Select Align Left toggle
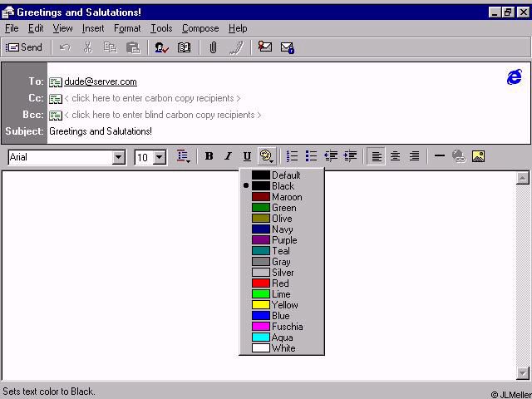The image size is (532, 399). coord(376,156)
